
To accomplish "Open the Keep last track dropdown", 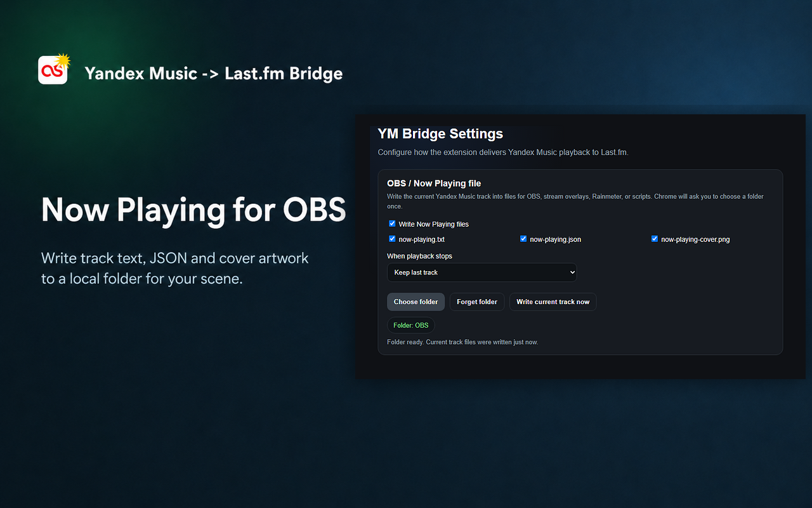I will point(482,272).
